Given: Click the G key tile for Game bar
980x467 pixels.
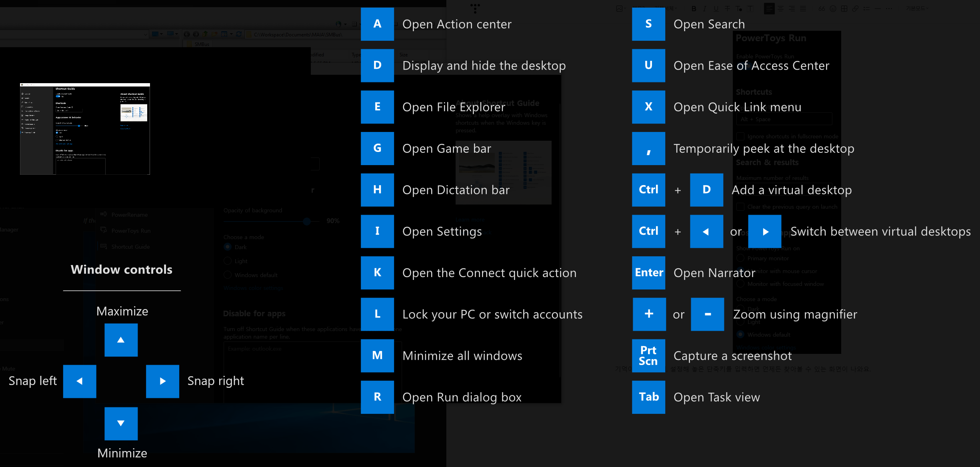Looking at the screenshot, I should click(x=377, y=148).
